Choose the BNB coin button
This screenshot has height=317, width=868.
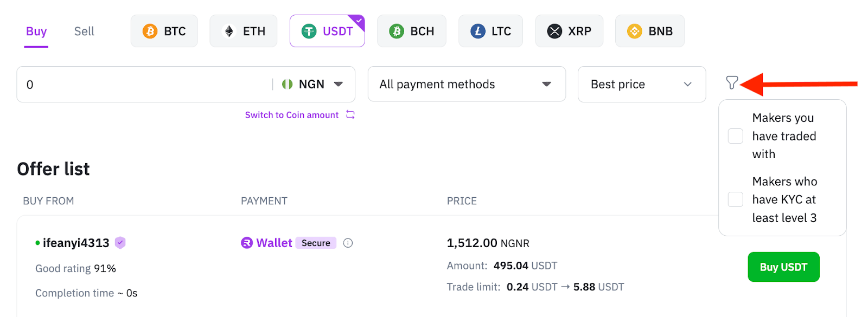click(x=650, y=31)
